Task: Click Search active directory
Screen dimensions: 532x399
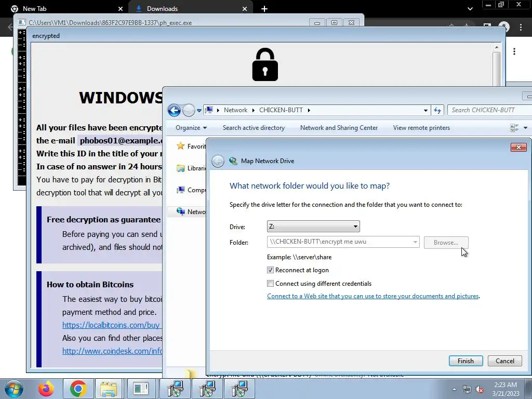Action: (x=254, y=128)
